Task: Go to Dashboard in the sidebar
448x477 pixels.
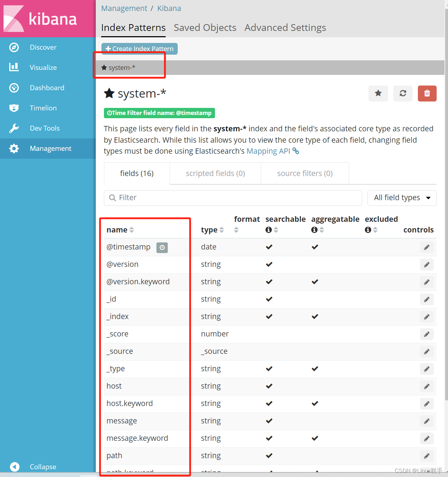Action: point(47,88)
